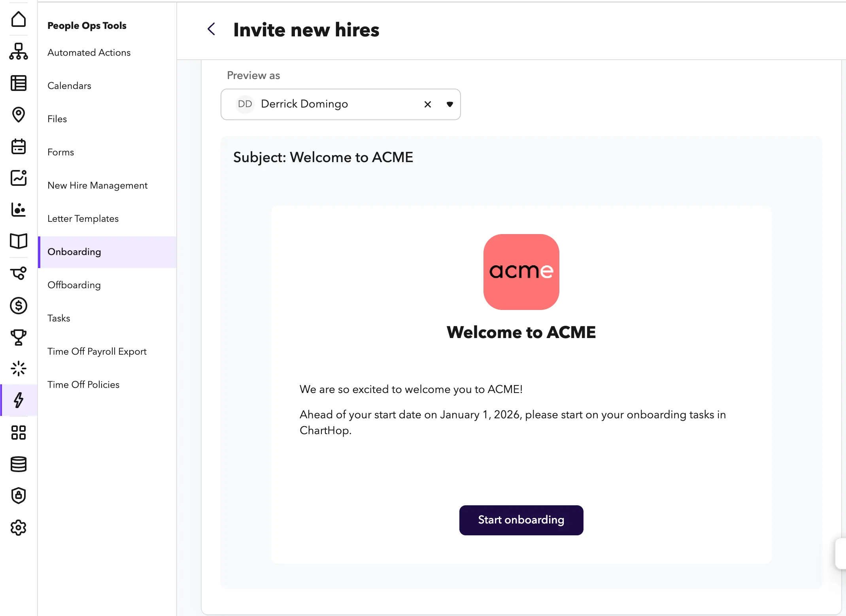Click the acme logo in the email preview
846x616 pixels.
tap(521, 272)
